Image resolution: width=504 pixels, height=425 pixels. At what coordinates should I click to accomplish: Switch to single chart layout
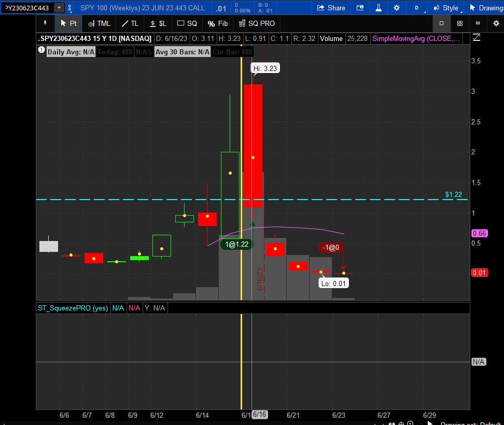pos(441,23)
